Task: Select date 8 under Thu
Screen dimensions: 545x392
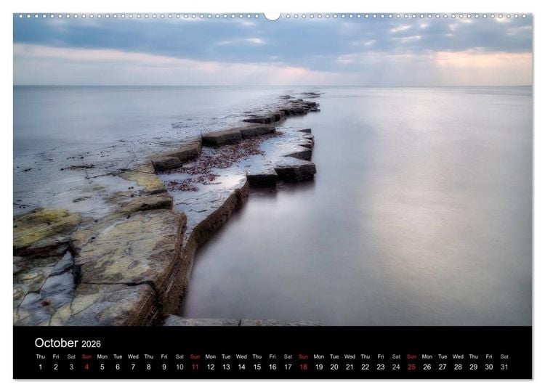Action: (148, 367)
